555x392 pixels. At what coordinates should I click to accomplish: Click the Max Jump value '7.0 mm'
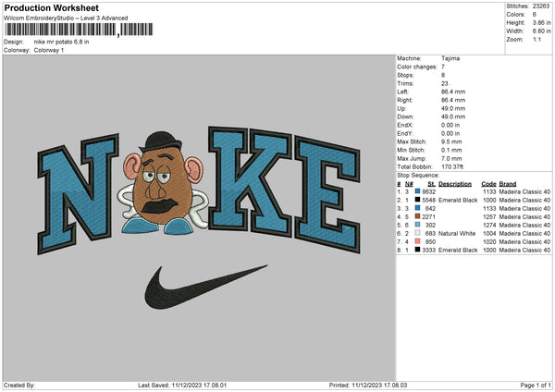click(x=451, y=158)
